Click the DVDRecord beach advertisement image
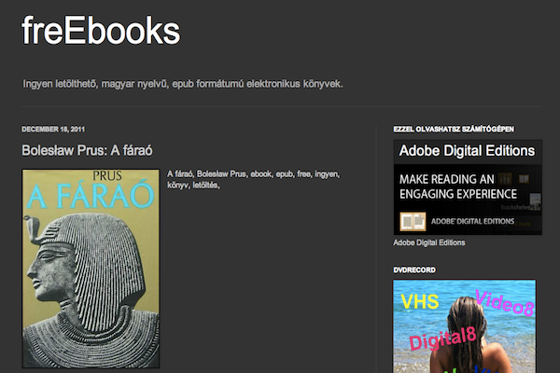Screen dimensions: 560x373 pos(464,327)
